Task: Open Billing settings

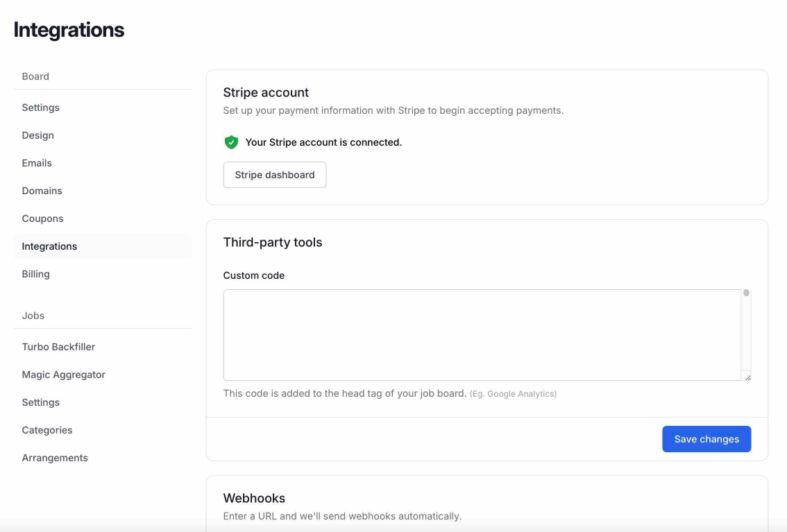Action: (35, 273)
